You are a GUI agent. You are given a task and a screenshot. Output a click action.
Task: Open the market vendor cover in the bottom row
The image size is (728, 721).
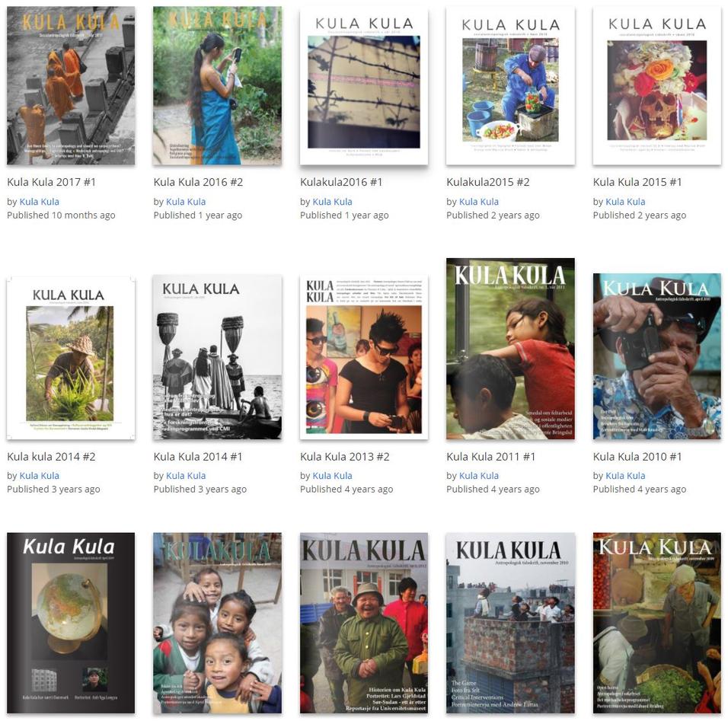(x=657, y=623)
